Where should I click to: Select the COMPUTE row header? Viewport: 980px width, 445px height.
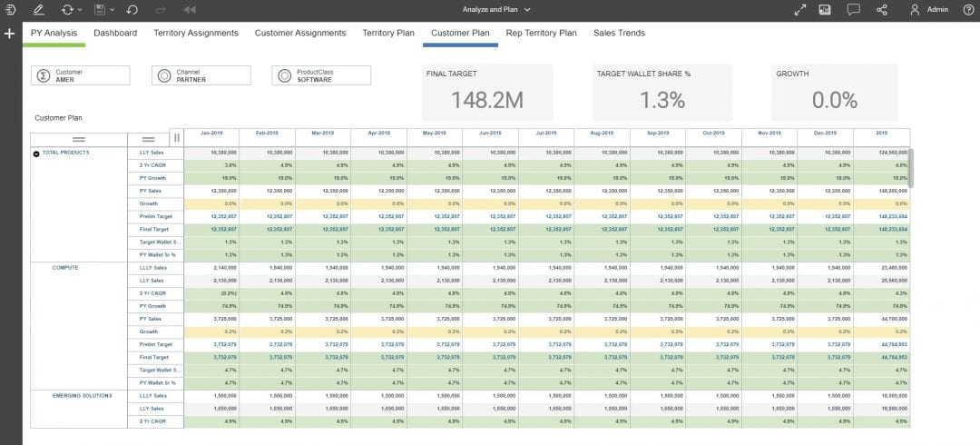click(64, 268)
